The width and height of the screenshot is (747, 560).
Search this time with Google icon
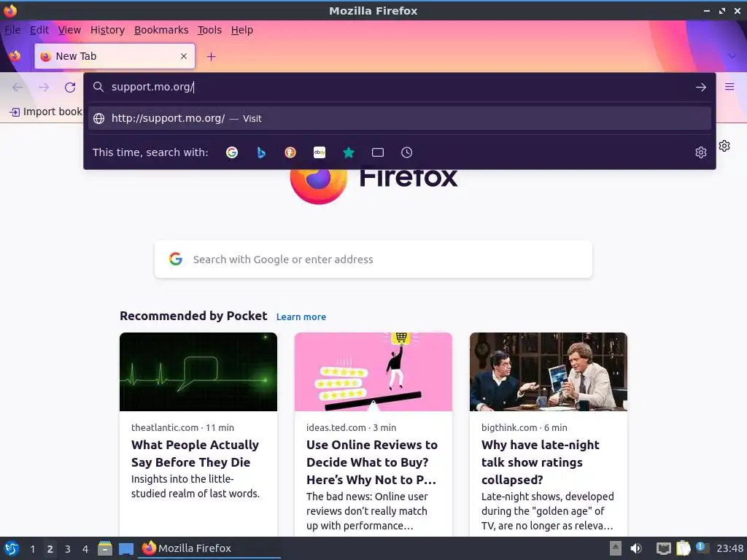click(232, 152)
